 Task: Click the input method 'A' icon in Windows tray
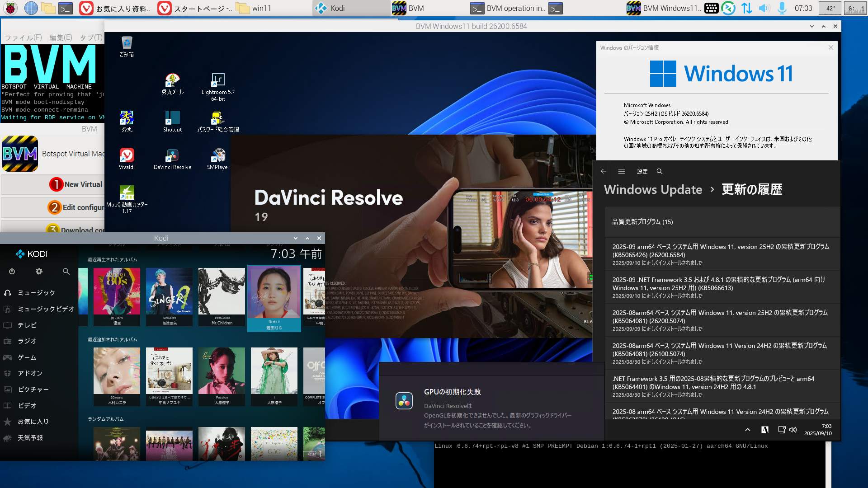click(x=765, y=430)
